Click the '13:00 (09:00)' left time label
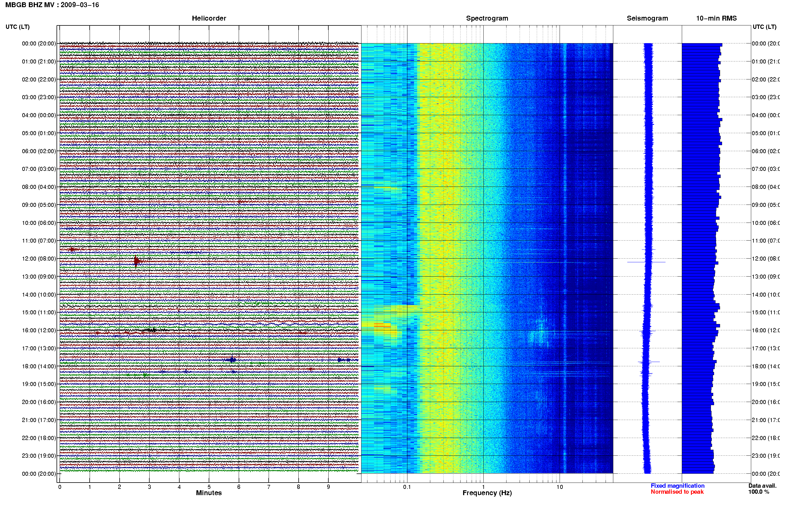 click(39, 277)
